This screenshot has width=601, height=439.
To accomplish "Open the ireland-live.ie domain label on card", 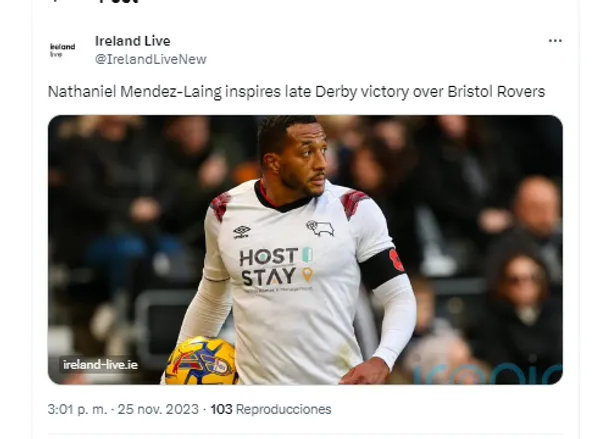I will click(100, 365).
